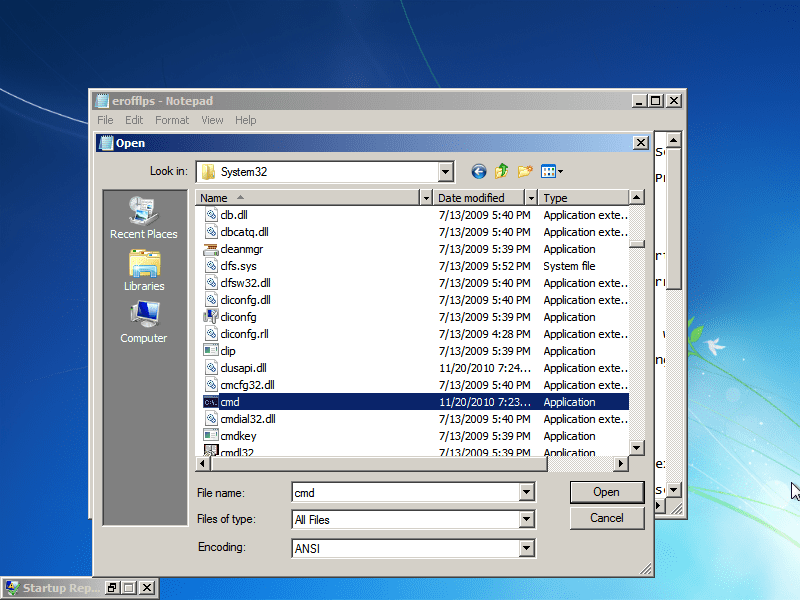Open Computer in the sidebar

144,322
